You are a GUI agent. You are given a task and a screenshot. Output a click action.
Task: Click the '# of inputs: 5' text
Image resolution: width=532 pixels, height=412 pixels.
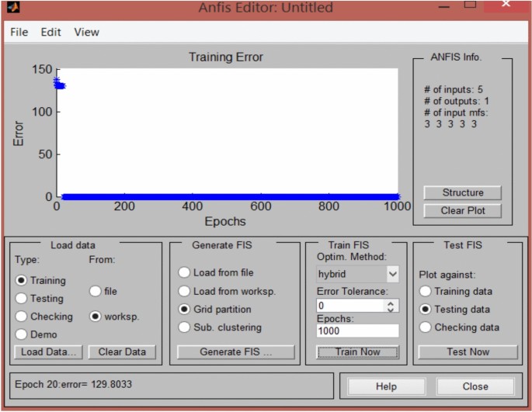tap(454, 89)
